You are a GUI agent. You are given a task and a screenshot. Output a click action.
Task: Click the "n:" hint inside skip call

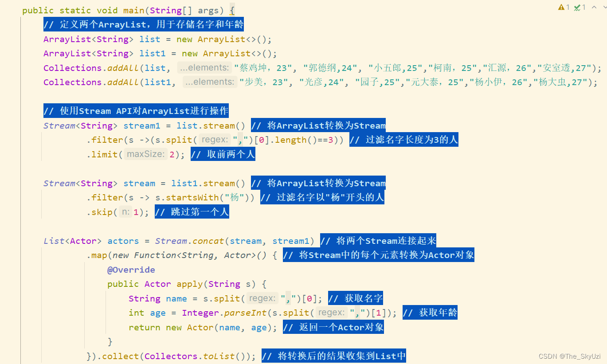(x=125, y=212)
